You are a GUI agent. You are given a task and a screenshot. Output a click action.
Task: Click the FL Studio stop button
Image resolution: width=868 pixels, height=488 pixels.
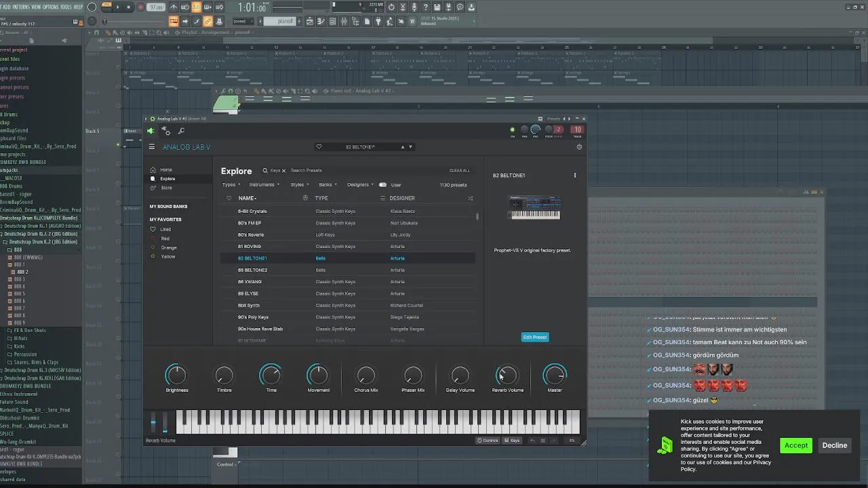pos(128,7)
